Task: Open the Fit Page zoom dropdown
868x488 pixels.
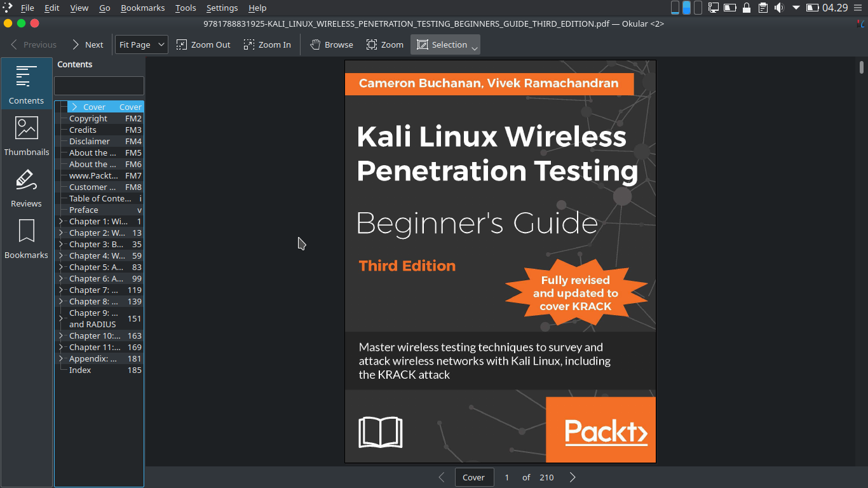Action: (x=142, y=44)
